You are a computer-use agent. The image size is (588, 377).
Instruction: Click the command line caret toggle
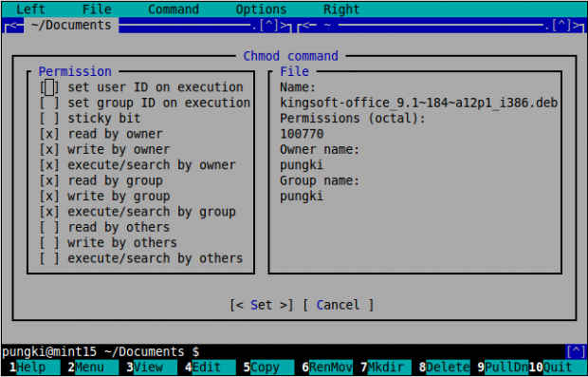(x=576, y=352)
